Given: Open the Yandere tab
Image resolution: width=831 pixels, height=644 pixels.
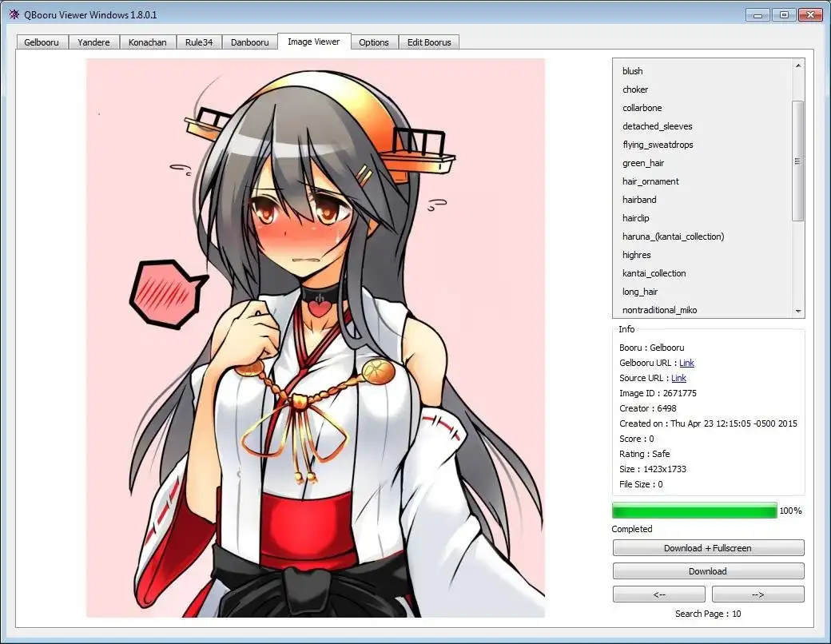Looking at the screenshot, I should click(93, 42).
